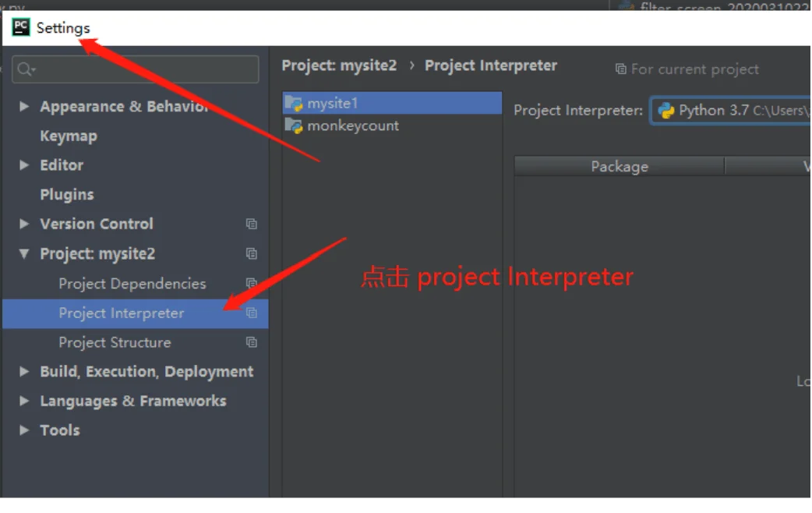Click per-project icon beside Project: mysite2
The image size is (812, 513).
251,253
